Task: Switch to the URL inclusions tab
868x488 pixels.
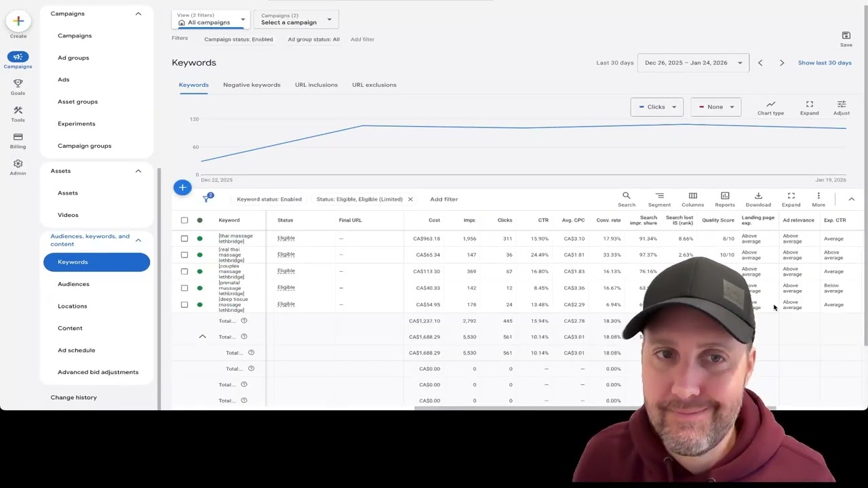Action: pos(316,85)
